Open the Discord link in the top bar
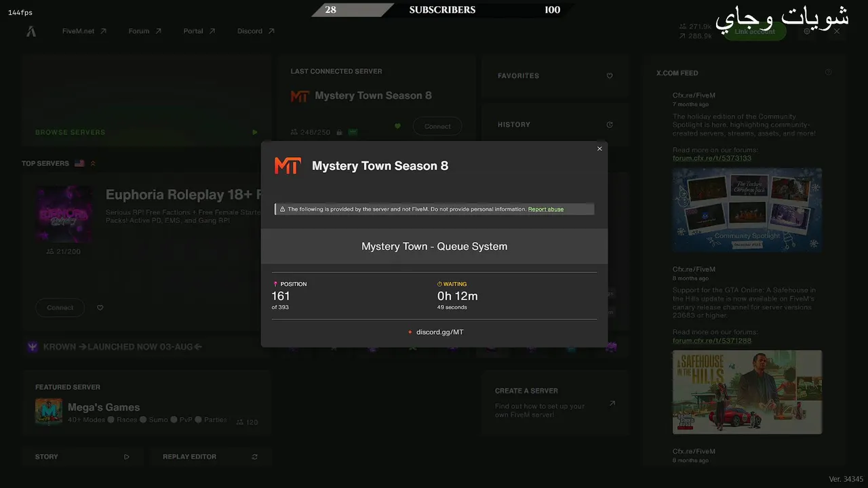This screenshot has width=868, height=488. click(x=256, y=31)
